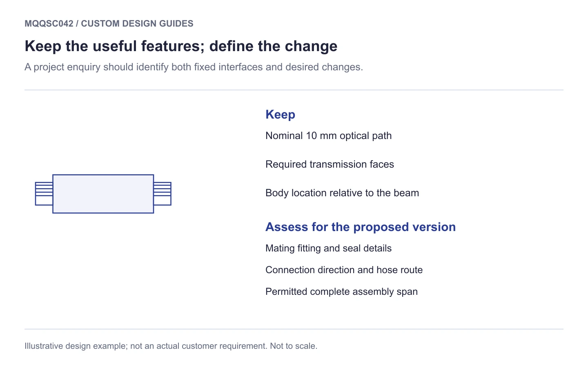This screenshot has height=368, width=588.
Task: Click the project enquiry subtitle text
Action: [194, 67]
